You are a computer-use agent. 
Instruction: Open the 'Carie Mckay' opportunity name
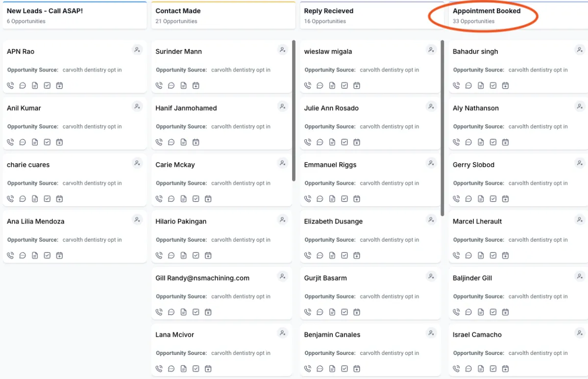tap(175, 165)
